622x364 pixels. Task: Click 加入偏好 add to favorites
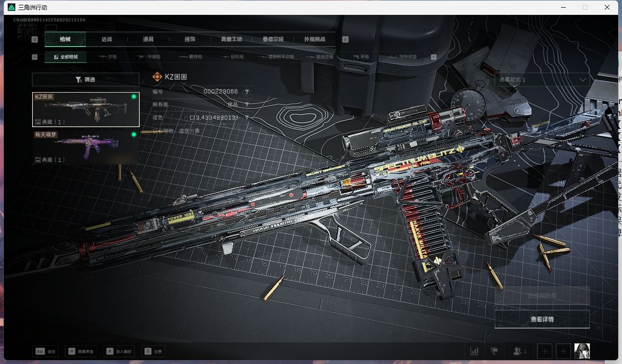click(120, 352)
